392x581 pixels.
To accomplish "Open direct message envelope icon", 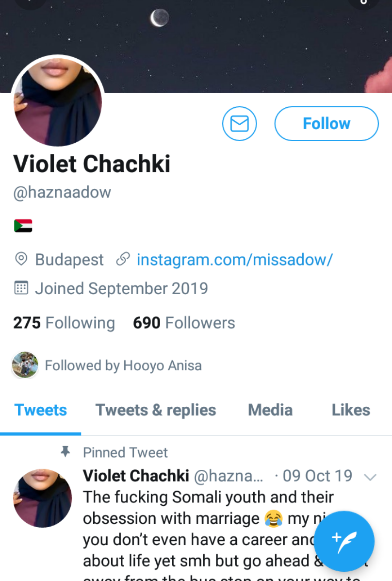I will click(x=239, y=124).
